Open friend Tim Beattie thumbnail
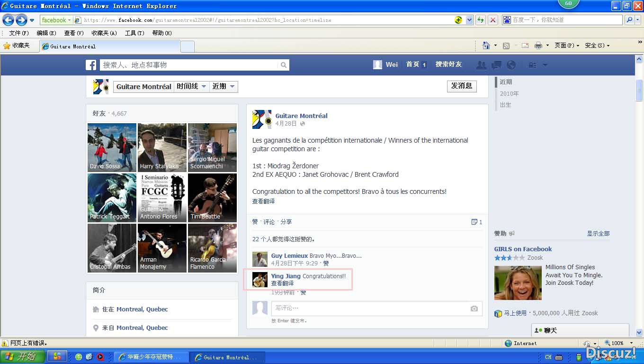The height and width of the screenshot is (364, 644). (212, 198)
